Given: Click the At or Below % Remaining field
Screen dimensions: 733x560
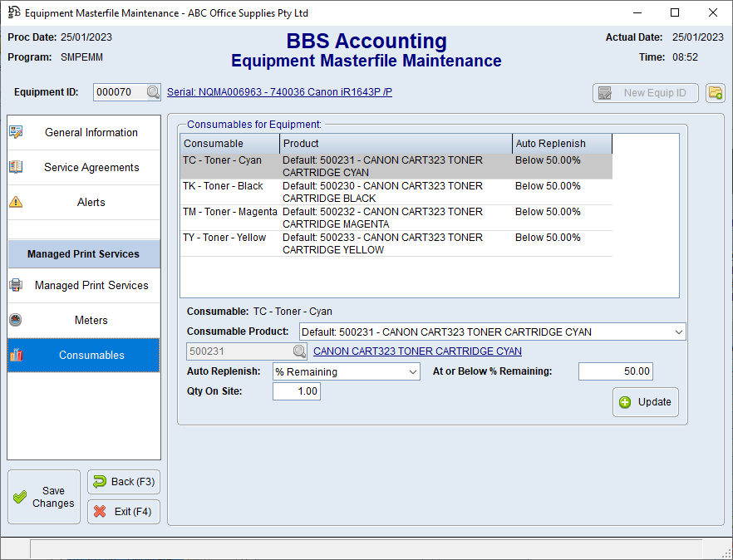Looking at the screenshot, I should click(615, 371).
